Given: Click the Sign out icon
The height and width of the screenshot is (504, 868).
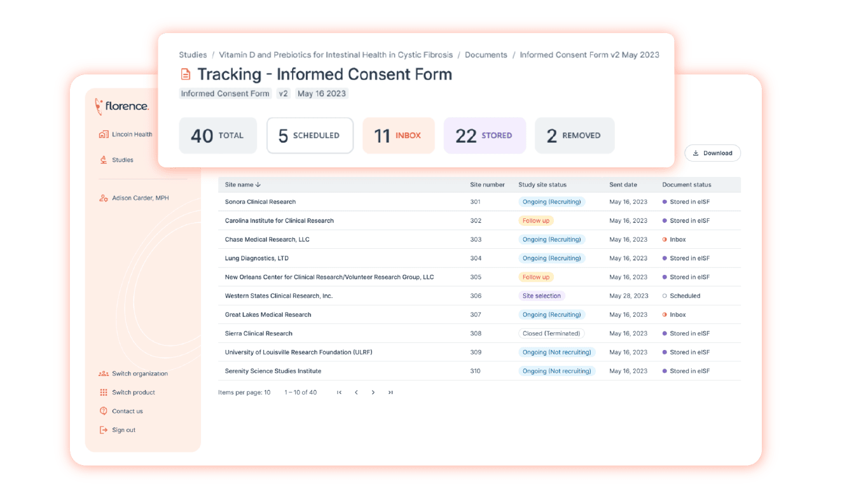Looking at the screenshot, I should pyautogui.click(x=104, y=430).
